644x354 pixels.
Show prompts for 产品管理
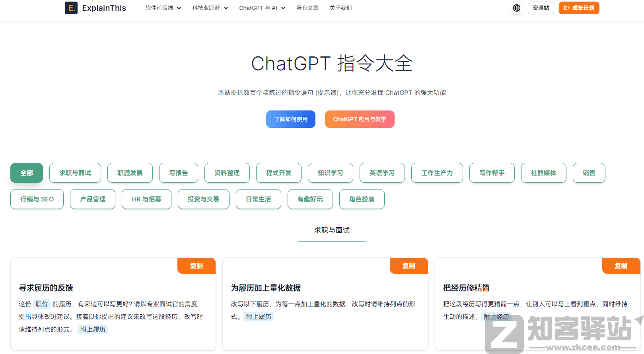93,199
